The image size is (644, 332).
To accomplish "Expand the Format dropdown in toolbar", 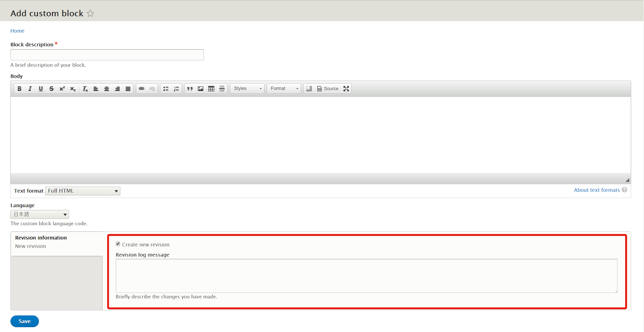I will [284, 89].
